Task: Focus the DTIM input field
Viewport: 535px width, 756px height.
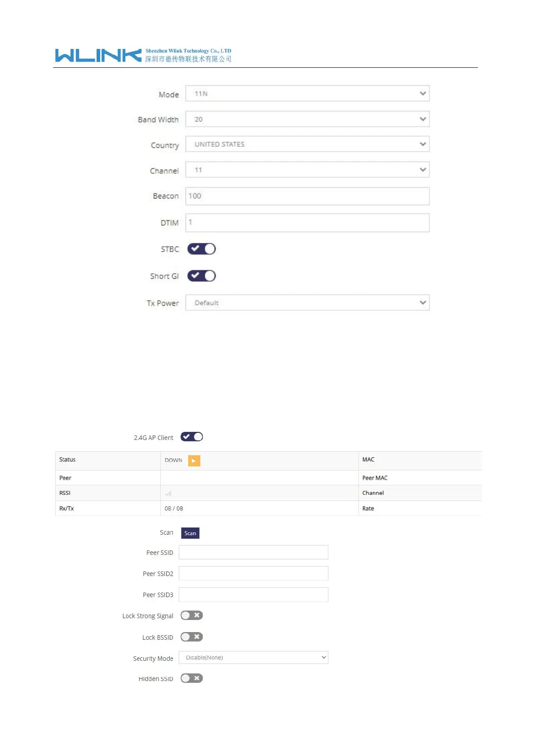Action: 308,223
